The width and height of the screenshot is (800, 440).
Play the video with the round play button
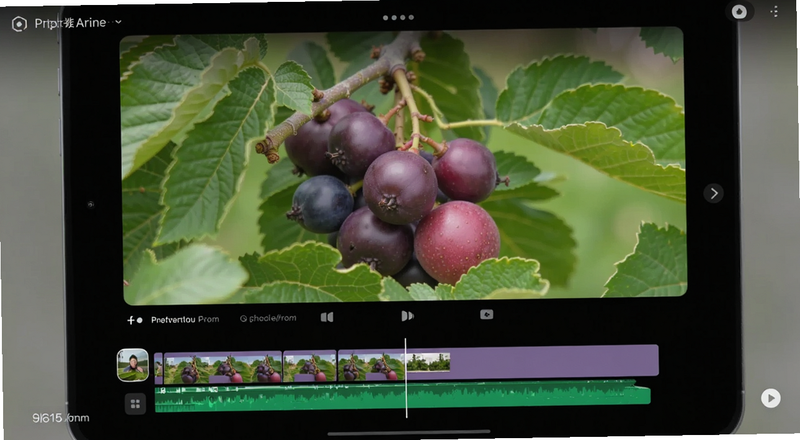coord(770,398)
